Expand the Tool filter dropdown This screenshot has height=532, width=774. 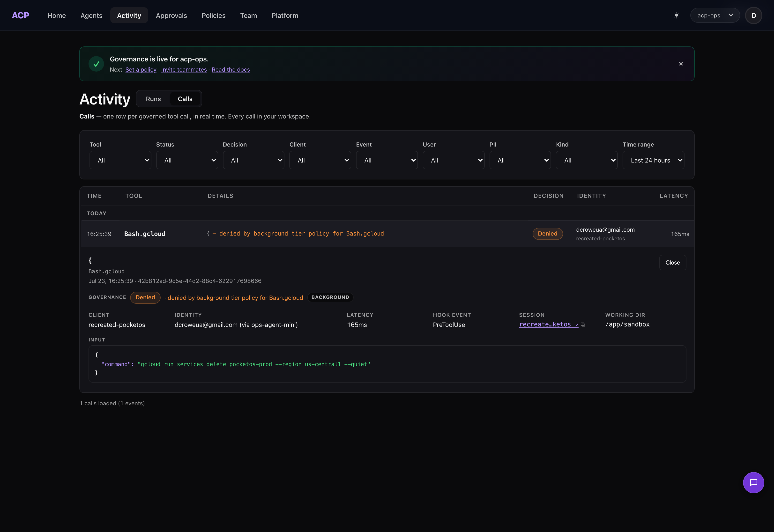pyautogui.click(x=120, y=160)
